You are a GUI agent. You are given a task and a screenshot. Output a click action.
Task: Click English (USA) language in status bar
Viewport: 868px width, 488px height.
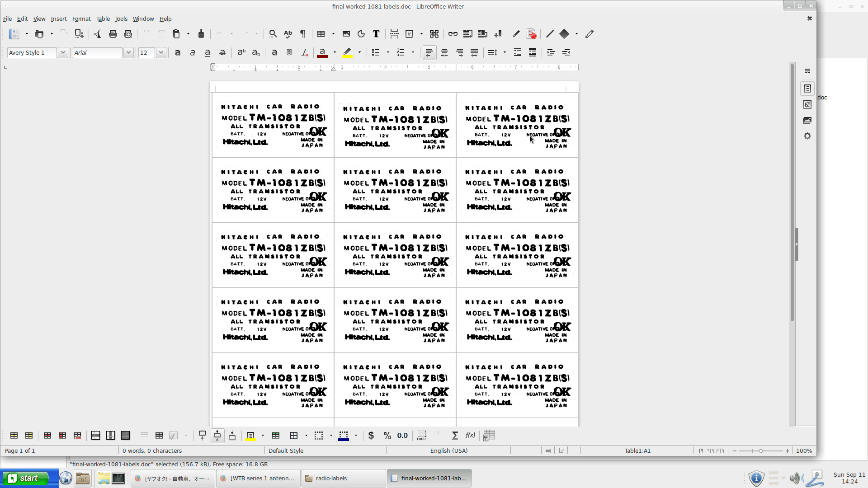pyautogui.click(x=449, y=451)
